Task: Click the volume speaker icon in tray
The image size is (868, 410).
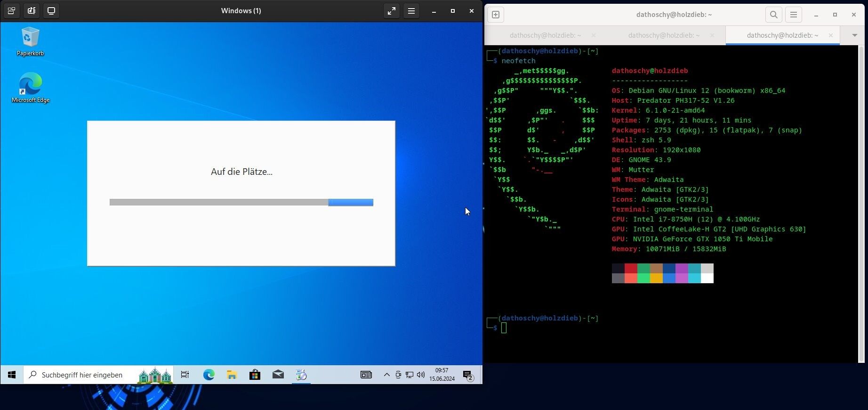Action: point(421,375)
